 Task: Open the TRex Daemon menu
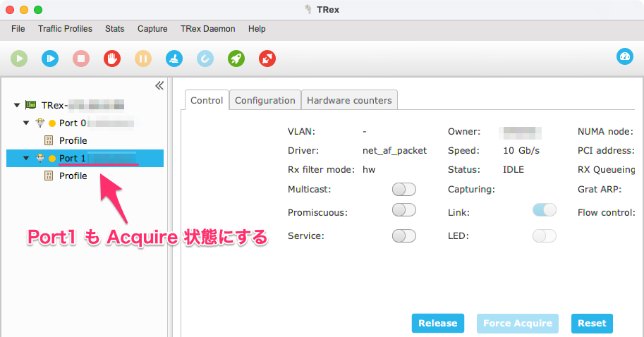[x=208, y=29]
